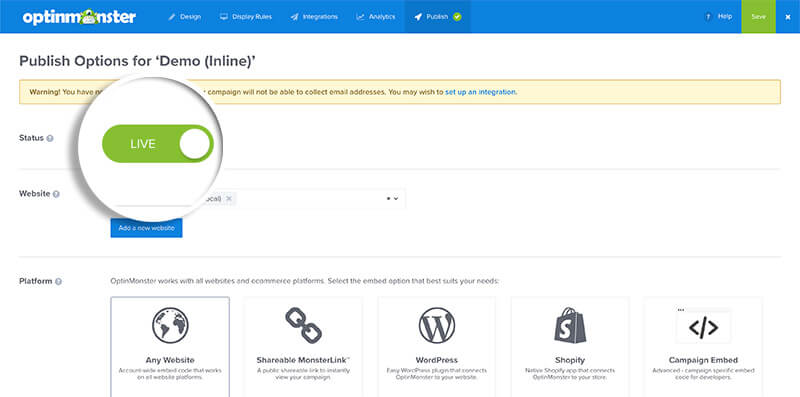Click the 'Campaign Embed' card title
800x397 pixels.
pyautogui.click(x=704, y=360)
